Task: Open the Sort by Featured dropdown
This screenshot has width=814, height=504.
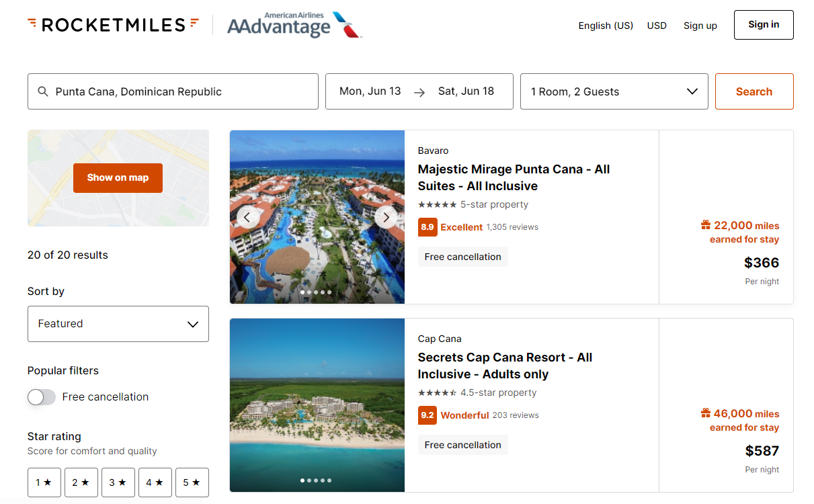Action: (118, 324)
